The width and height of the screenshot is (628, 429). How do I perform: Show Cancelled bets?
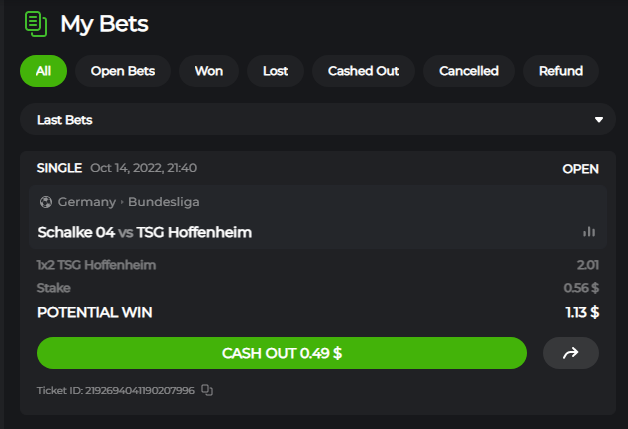pyautogui.click(x=469, y=71)
